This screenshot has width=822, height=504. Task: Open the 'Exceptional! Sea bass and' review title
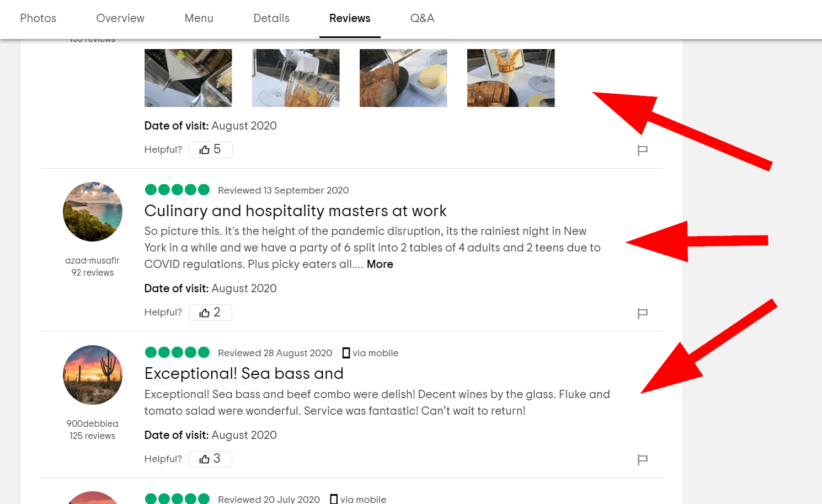[x=244, y=373]
